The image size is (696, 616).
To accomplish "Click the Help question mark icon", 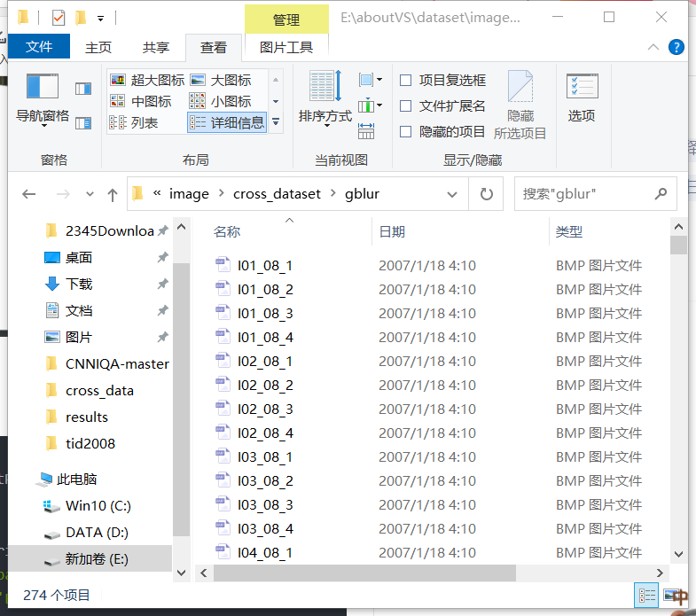I will pyautogui.click(x=676, y=47).
